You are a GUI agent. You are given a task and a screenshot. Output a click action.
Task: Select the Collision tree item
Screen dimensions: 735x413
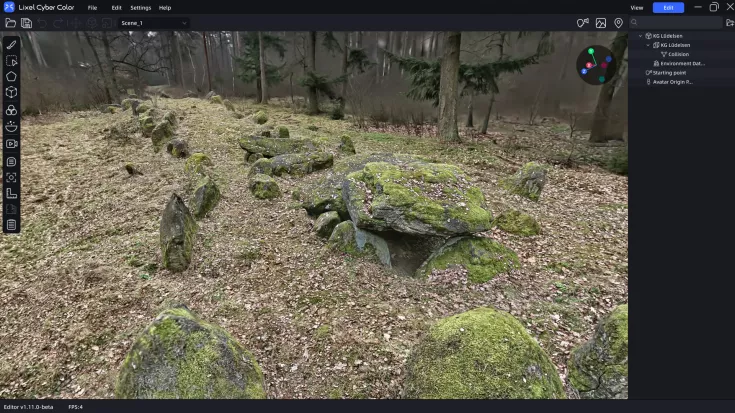pyautogui.click(x=678, y=54)
